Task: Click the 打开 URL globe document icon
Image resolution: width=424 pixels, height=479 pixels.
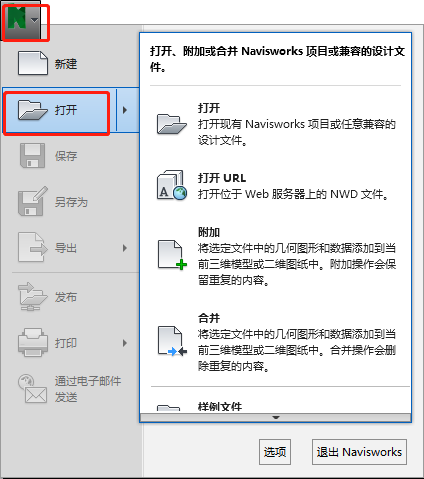Action: pos(172,185)
